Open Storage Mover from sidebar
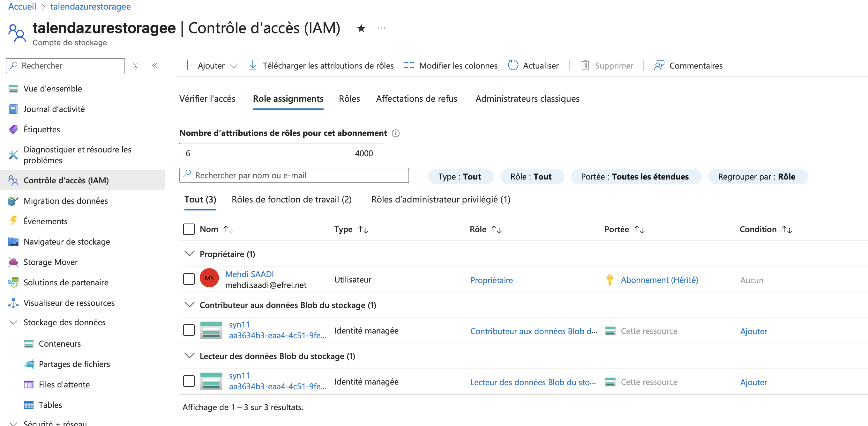Screen dimensions: 868x426 pyautogui.click(x=50, y=262)
